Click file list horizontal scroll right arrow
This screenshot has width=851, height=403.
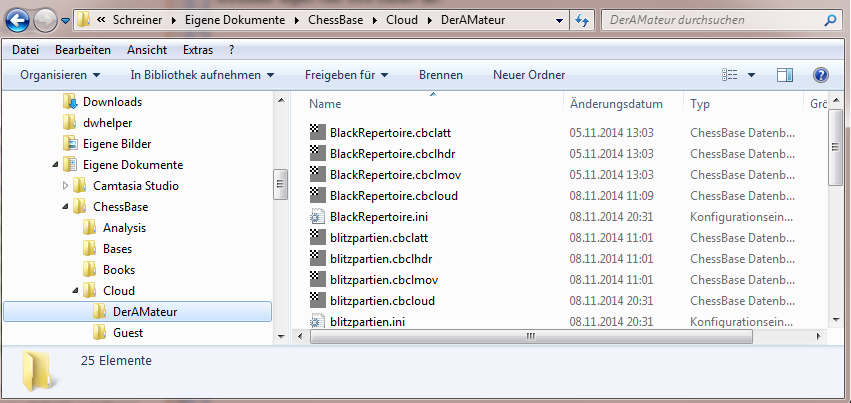point(819,337)
